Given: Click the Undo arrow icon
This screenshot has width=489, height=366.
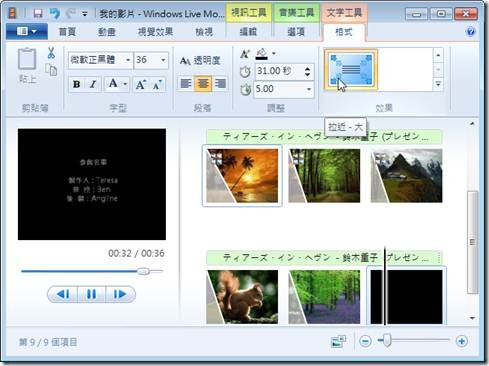Looking at the screenshot, I should (54, 13).
